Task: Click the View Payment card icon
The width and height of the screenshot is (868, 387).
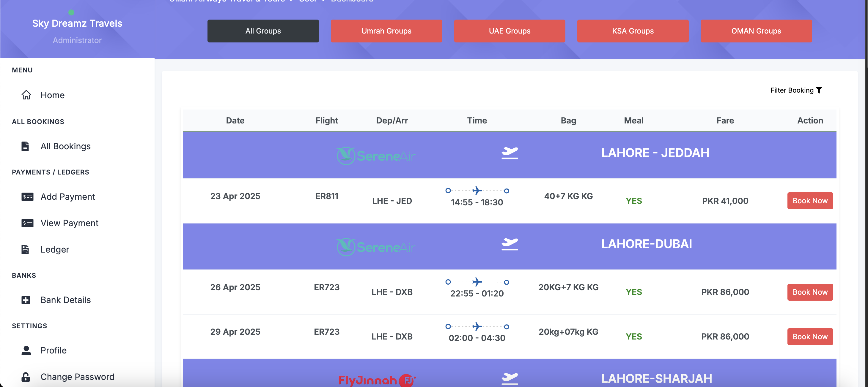Action: 27,223
